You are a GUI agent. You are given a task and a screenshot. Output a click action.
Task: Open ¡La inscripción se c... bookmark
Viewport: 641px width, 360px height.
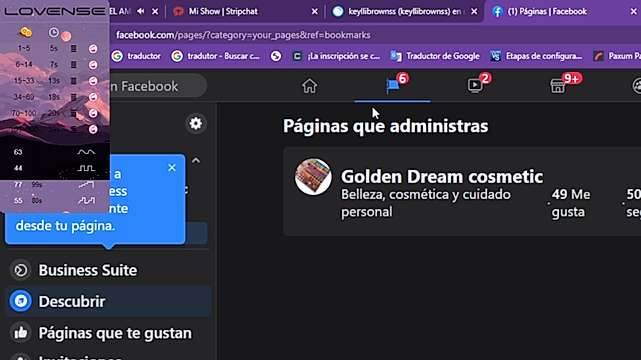[336, 56]
